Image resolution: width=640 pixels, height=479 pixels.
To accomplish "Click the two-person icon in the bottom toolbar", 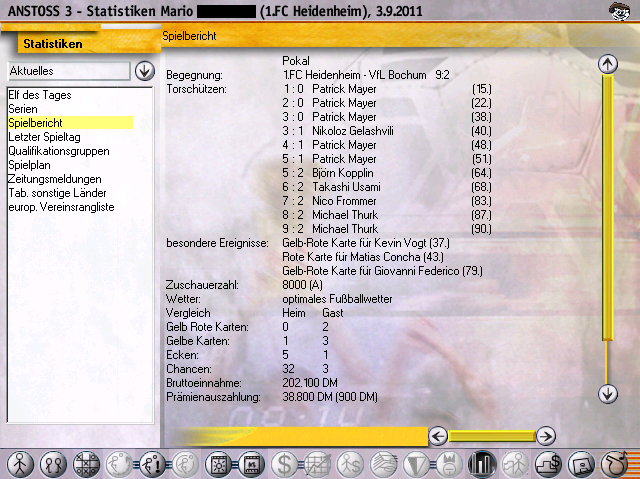I will [x=53, y=463].
